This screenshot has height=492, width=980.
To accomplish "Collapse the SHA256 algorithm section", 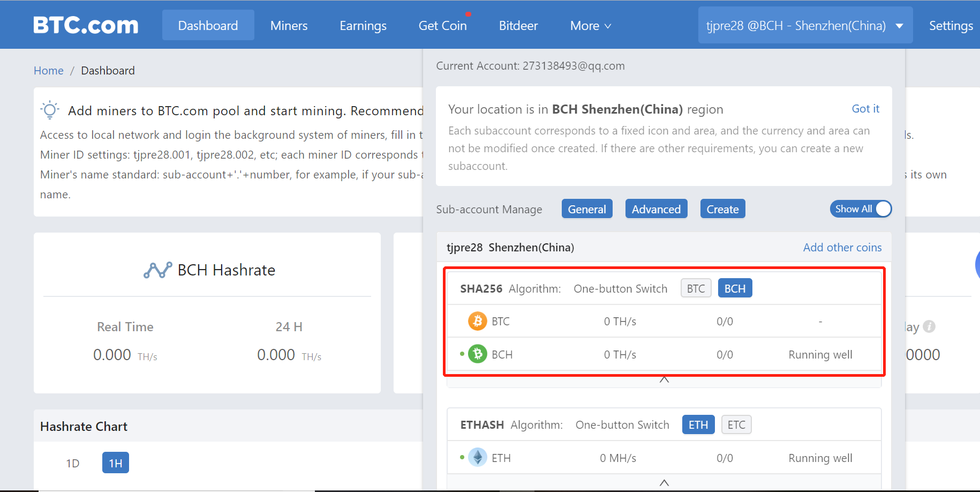I will pos(664,379).
